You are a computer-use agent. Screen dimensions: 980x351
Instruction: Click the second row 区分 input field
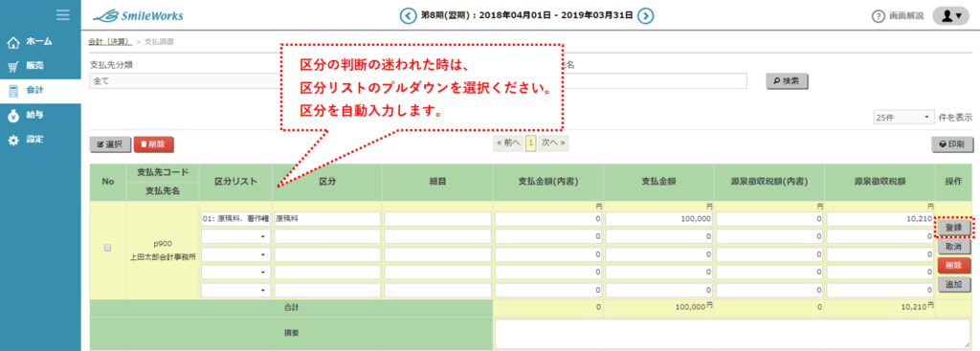click(x=327, y=237)
